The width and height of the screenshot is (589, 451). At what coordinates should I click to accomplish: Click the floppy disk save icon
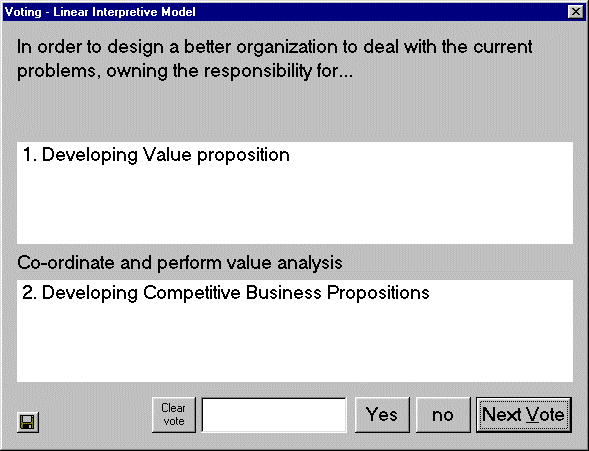[28, 422]
